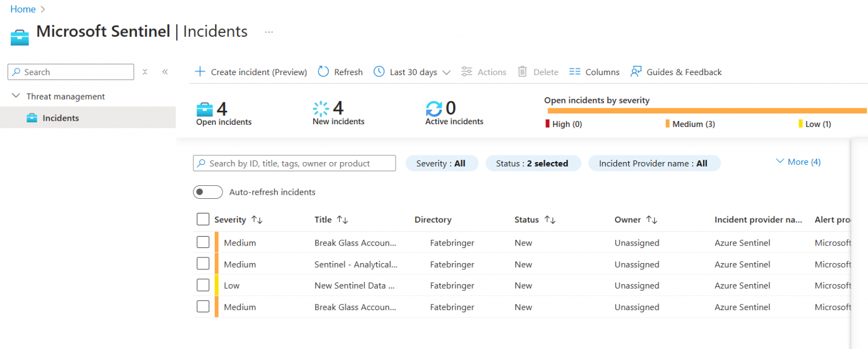Viewport: 868px width, 349px height.
Task: Select the checkbox for the Low severity incident
Action: click(203, 285)
